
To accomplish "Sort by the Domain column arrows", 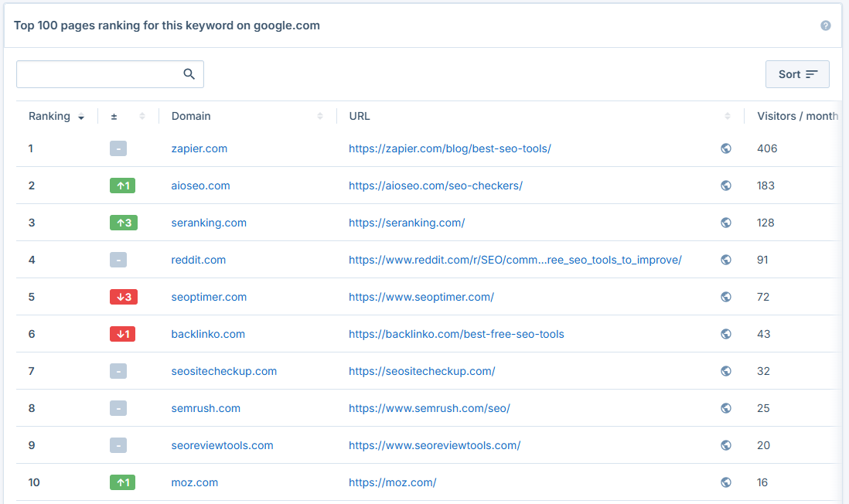I will (320, 116).
